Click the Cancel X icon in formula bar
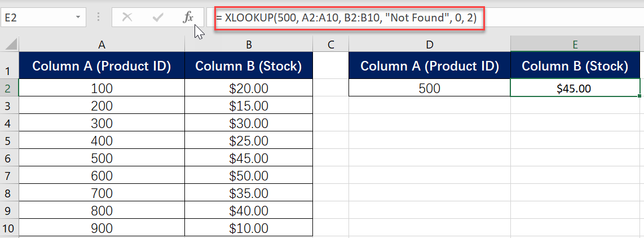The width and height of the screenshot is (644, 238). 127,17
